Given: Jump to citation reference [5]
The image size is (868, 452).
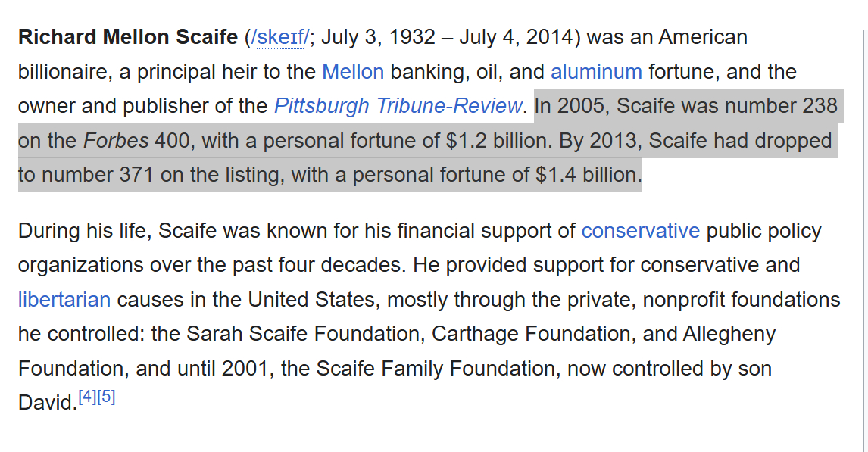Looking at the screenshot, I should 106,397.
